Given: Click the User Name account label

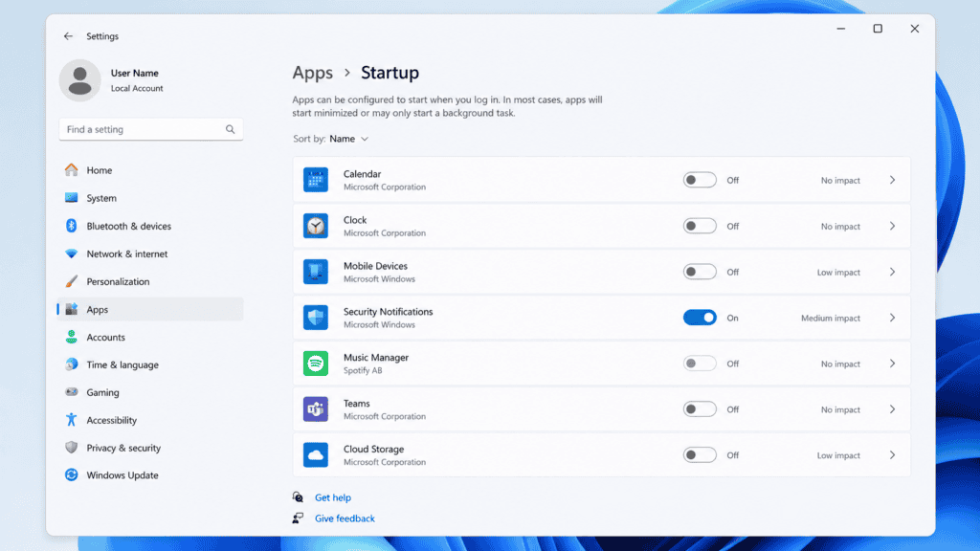Looking at the screenshot, I should click(134, 73).
